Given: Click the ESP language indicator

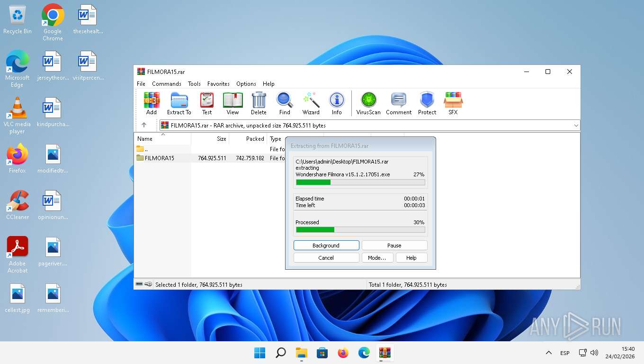Looking at the screenshot, I should tap(565, 353).
